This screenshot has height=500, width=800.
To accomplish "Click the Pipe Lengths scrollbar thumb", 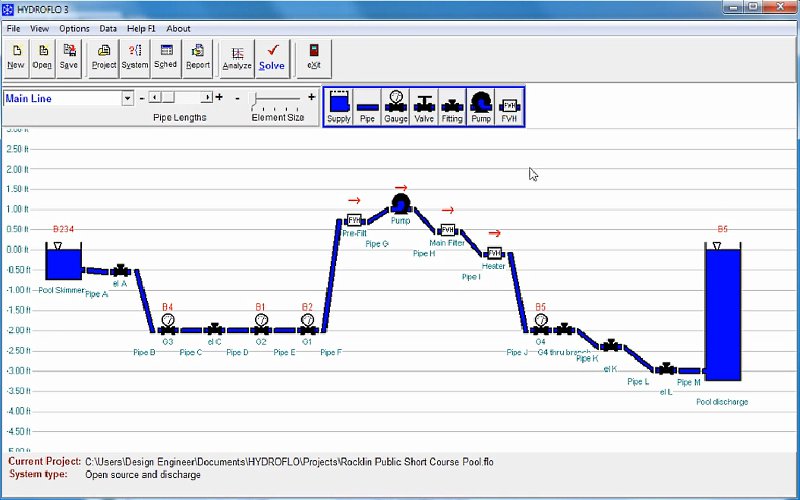I will pos(168,97).
